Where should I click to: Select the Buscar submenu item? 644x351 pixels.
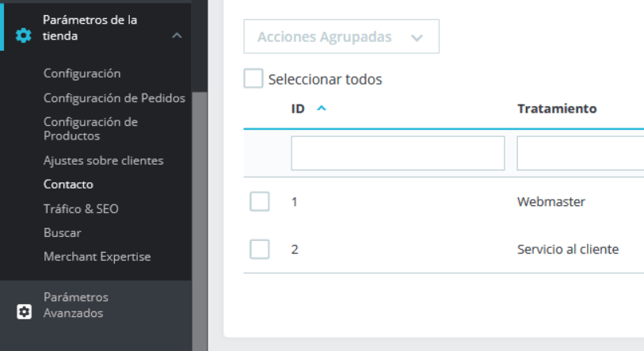(63, 233)
